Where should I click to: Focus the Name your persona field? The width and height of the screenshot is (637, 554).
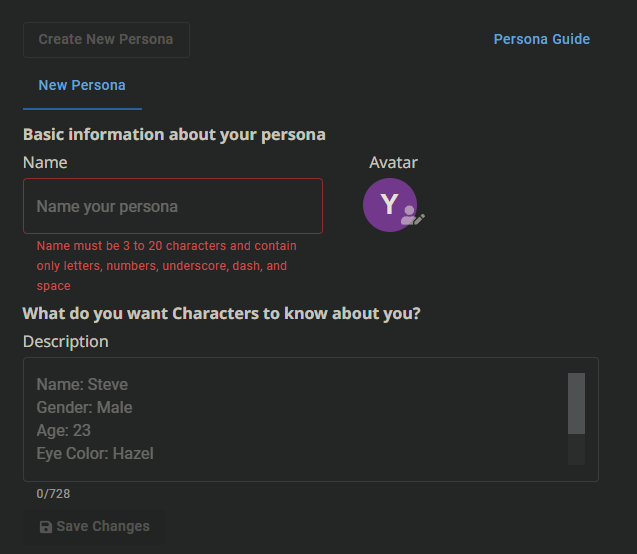tap(173, 206)
